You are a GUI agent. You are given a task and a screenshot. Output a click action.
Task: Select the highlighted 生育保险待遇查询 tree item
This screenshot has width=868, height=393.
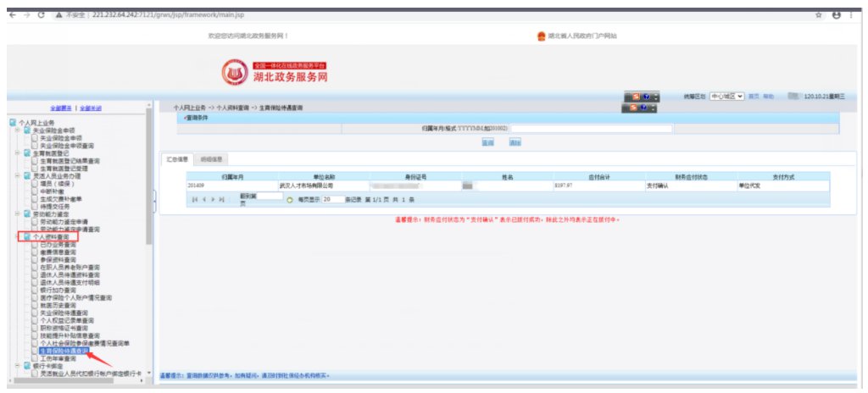64,351
